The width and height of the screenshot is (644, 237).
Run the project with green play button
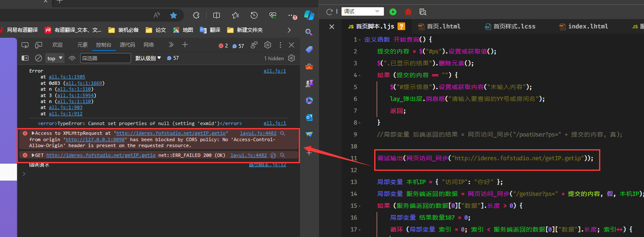pos(393,11)
